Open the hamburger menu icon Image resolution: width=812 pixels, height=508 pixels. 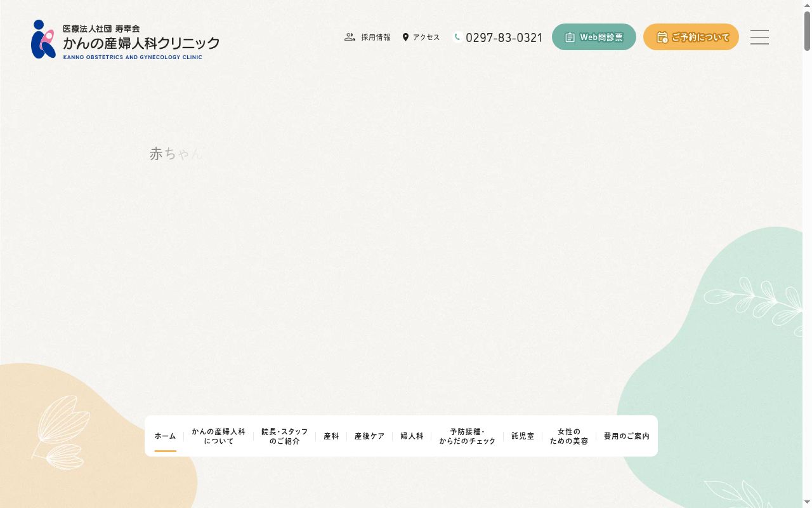point(759,37)
